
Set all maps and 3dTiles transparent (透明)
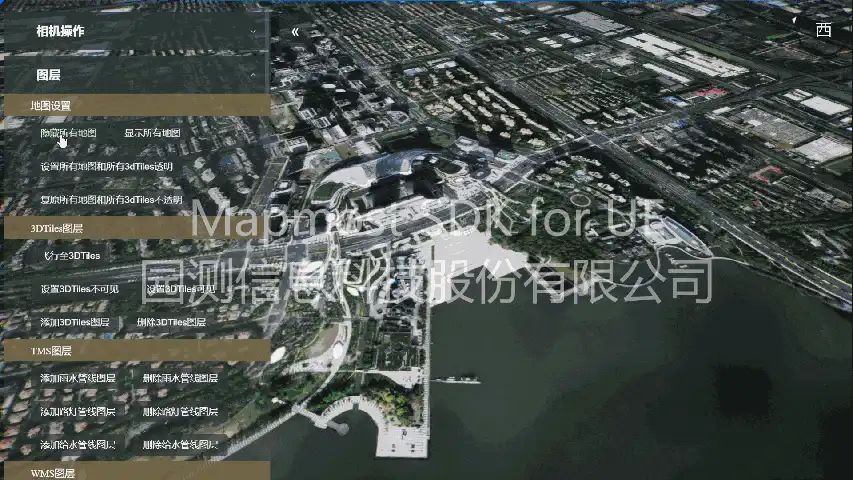coord(107,167)
